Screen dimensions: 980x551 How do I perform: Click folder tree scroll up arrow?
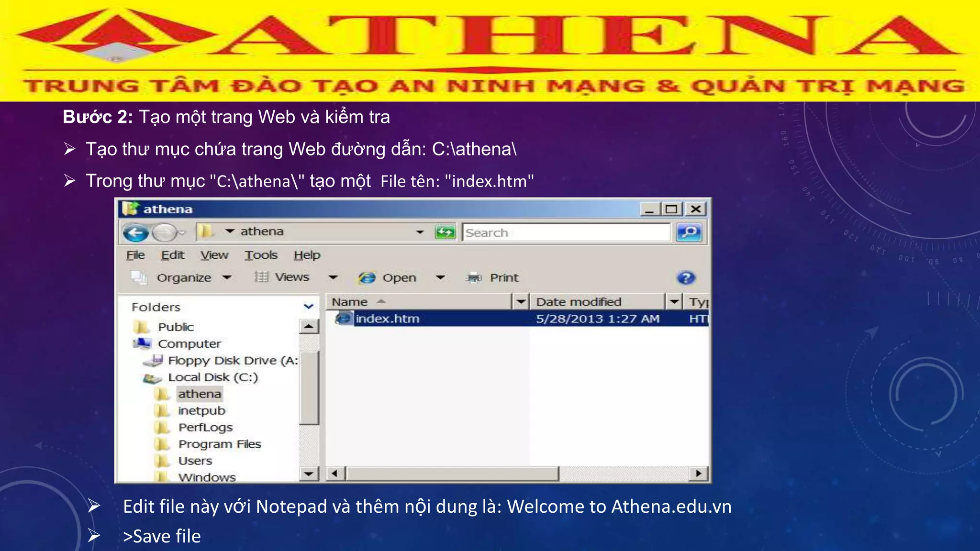click(309, 327)
